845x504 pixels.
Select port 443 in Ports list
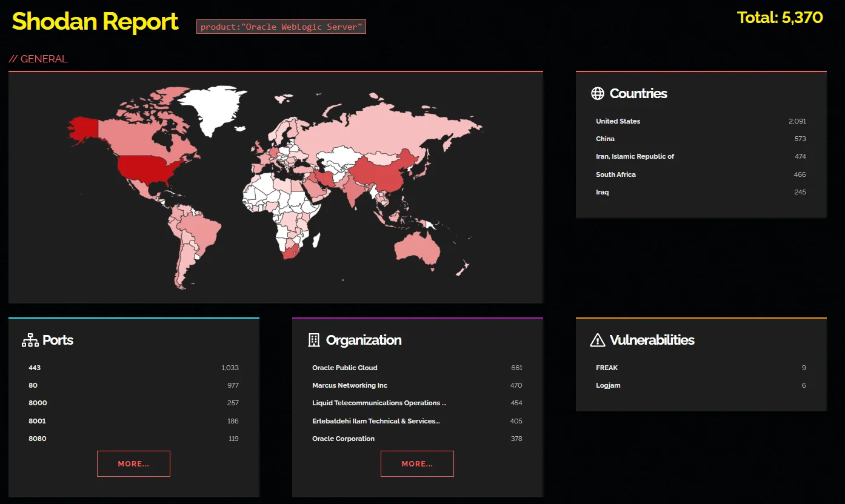[35, 368]
